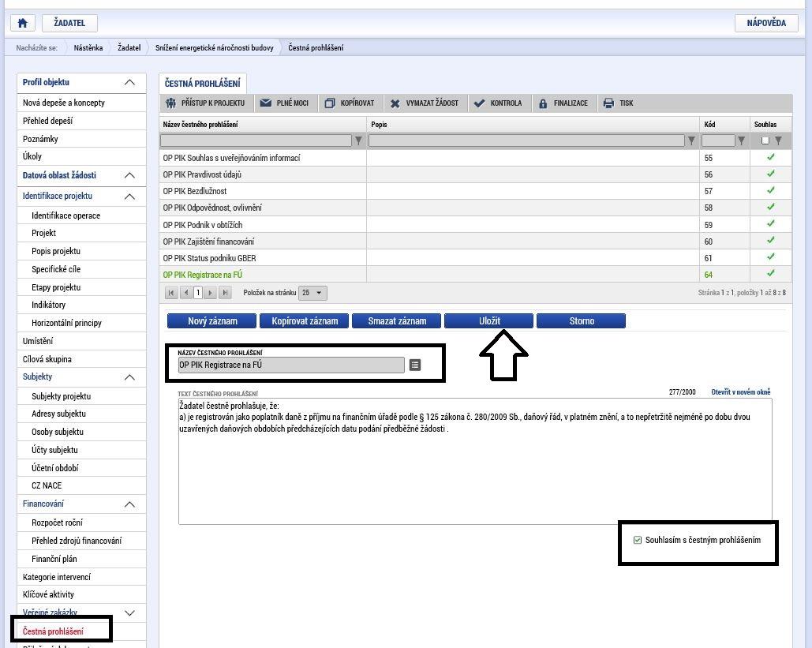This screenshot has width=812, height=648.
Task: Click the Text čestného prohlášení text area
Action: pyautogui.click(x=475, y=462)
